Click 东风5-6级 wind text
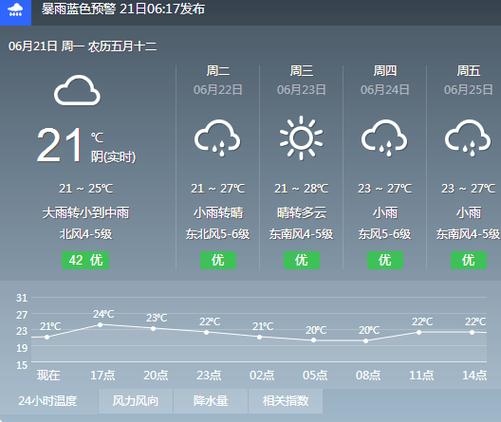 385,234
